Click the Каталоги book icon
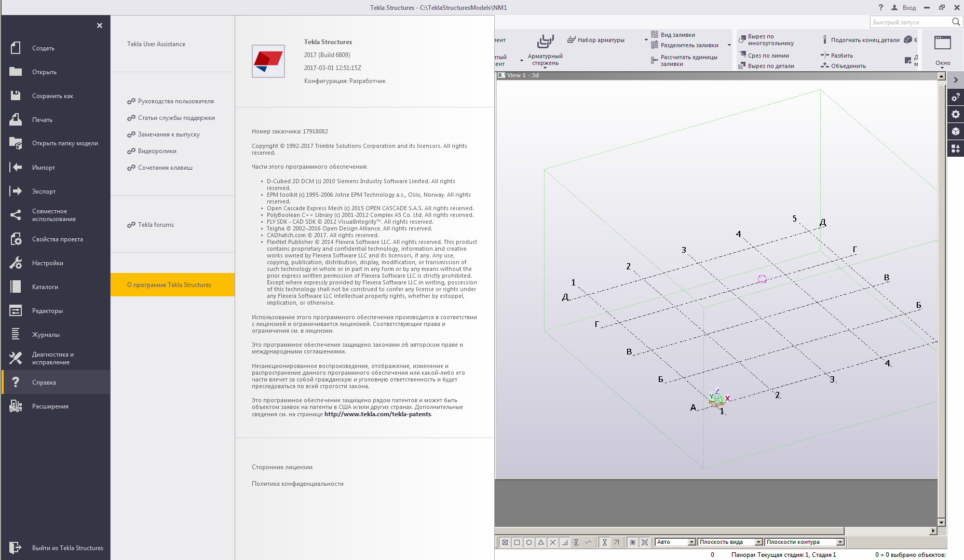The height and width of the screenshot is (560, 964). point(16,286)
